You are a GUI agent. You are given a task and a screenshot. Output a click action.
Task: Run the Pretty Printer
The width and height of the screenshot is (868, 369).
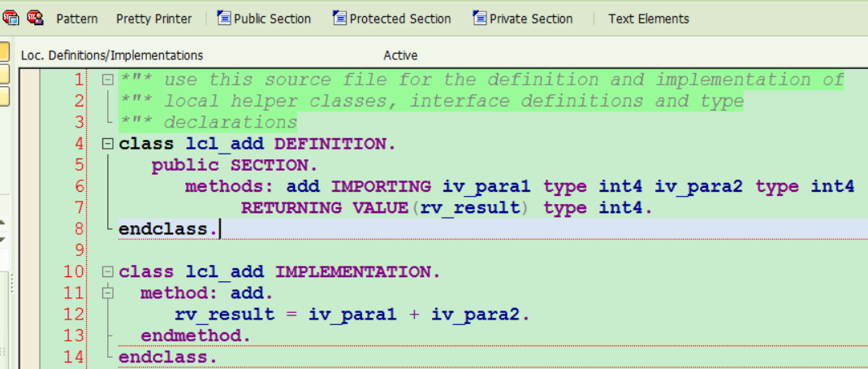point(154,19)
